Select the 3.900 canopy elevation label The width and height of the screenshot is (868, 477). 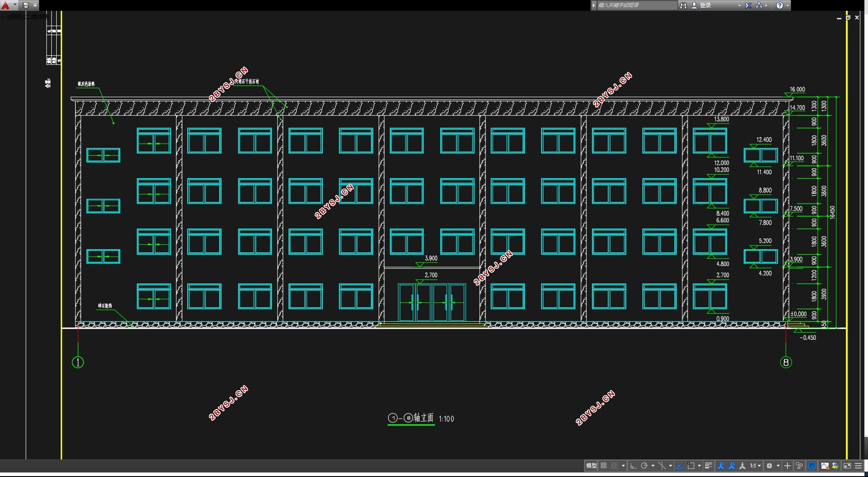(431, 258)
